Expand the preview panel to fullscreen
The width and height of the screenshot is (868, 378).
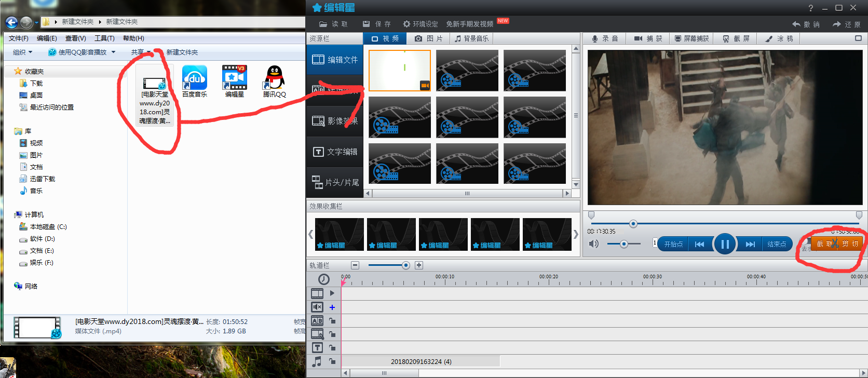tap(858, 38)
